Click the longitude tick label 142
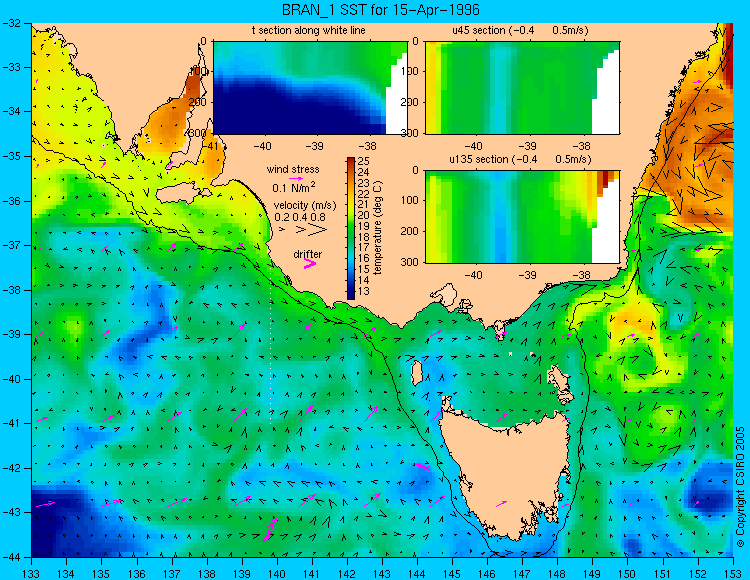 pyautogui.click(x=347, y=574)
